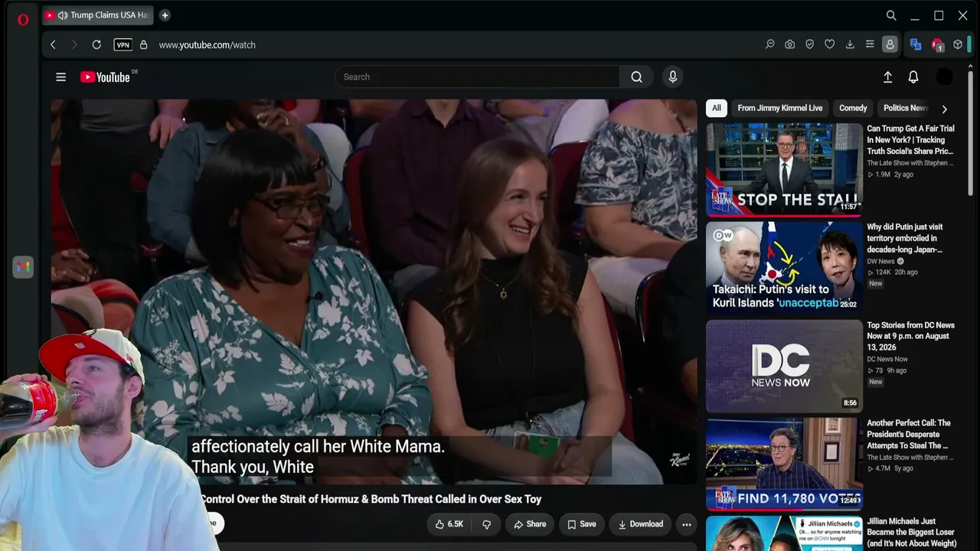
Task: View site security via the lock icon
Action: pos(143,44)
